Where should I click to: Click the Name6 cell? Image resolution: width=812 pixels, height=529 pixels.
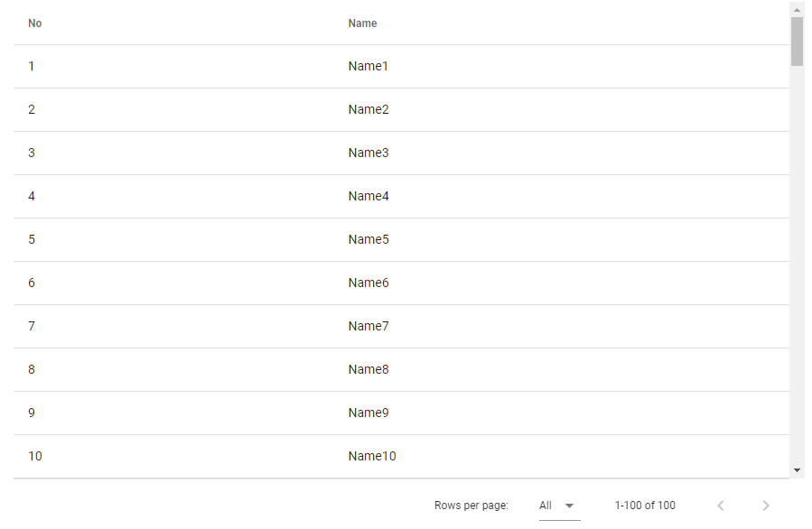click(x=368, y=283)
